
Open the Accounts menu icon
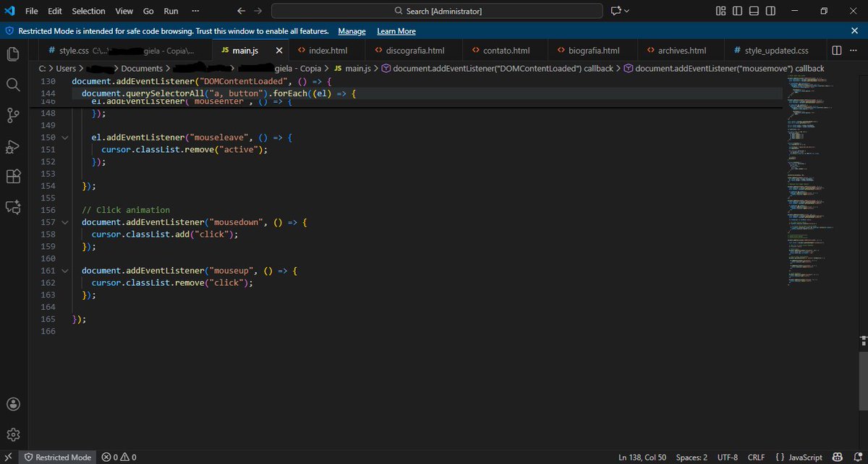coord(12,404)
